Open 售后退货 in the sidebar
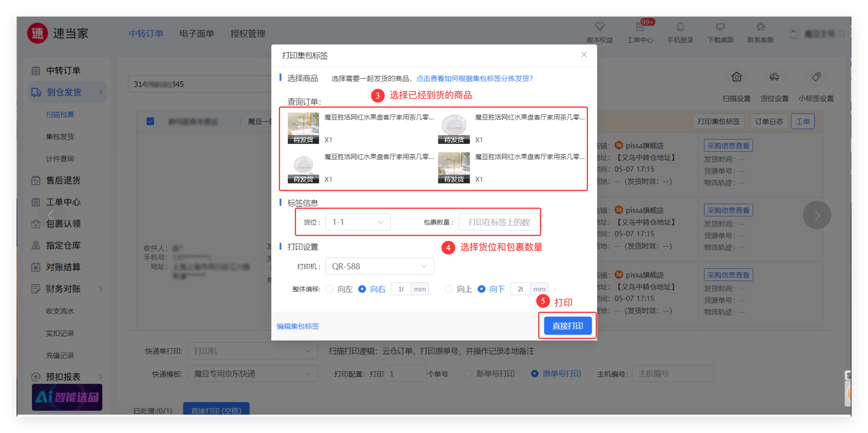Image resolution: width=868 pixels, height=433 pixels. tap(63, 180)
